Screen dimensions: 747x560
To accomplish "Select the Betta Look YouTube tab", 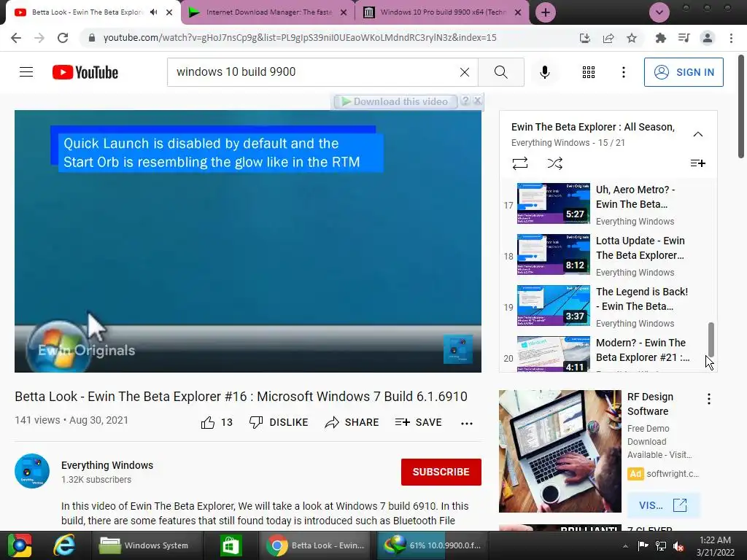I will click(x=87, y=12).
